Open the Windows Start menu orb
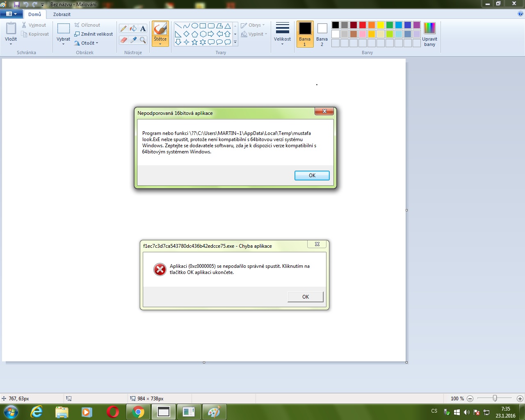The image size is (525, 420). pyautogui.click(x=11, y=412)
